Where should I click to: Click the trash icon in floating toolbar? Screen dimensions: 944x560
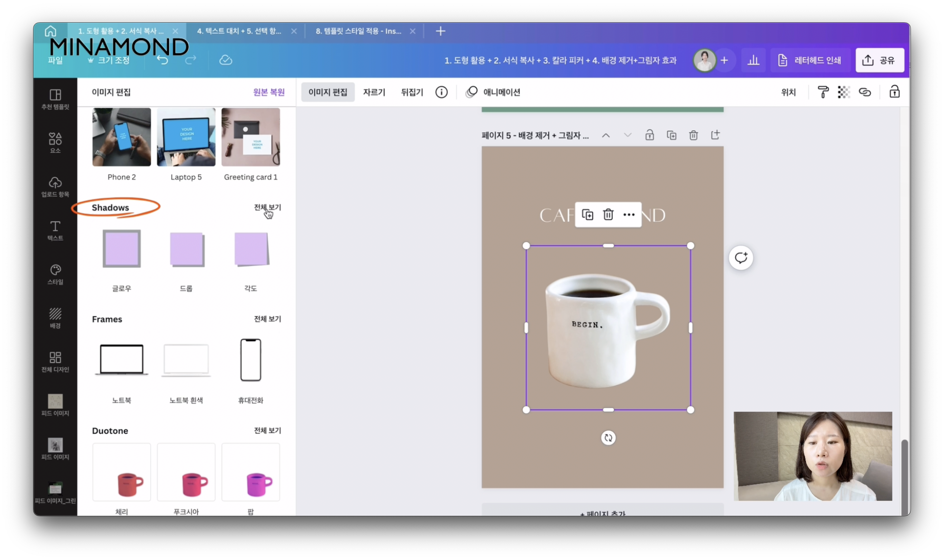(608, 215)
